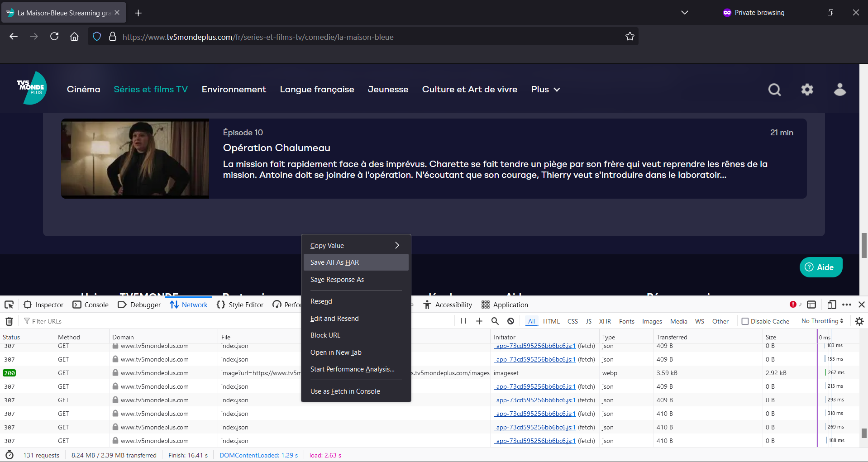Filter requests by Fonts
The image size is (868, 462).
pyautogui.click(x=627, y=321)
